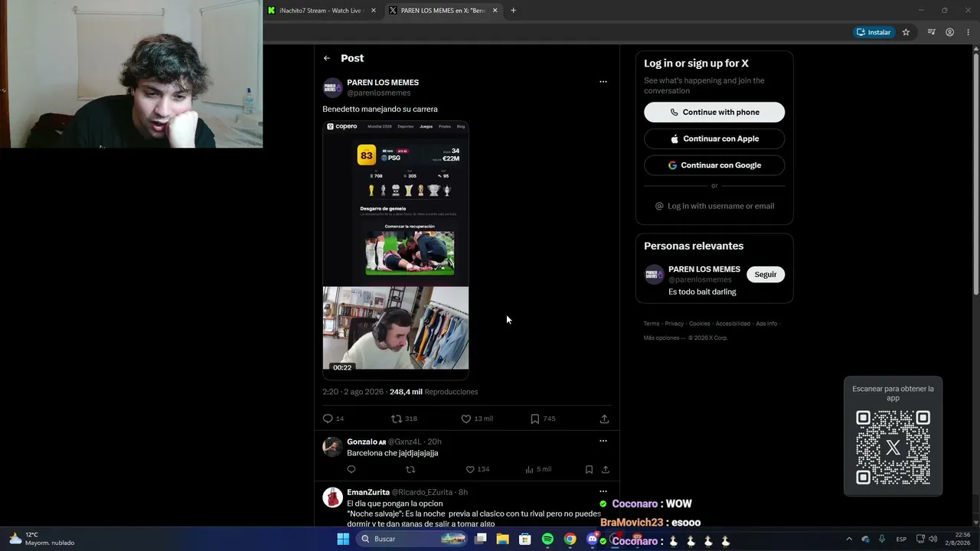Open Spotify from the taskbar

point(547,539)
